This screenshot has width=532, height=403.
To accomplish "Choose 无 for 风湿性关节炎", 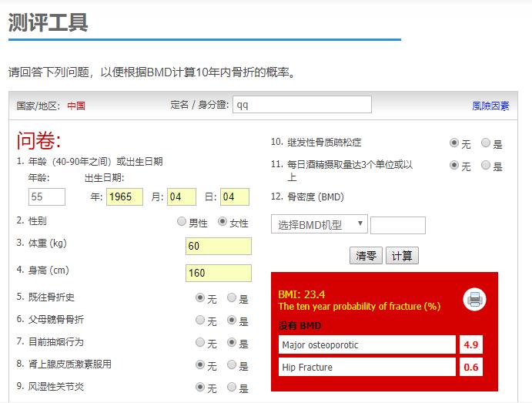I will tap(200, 387).
